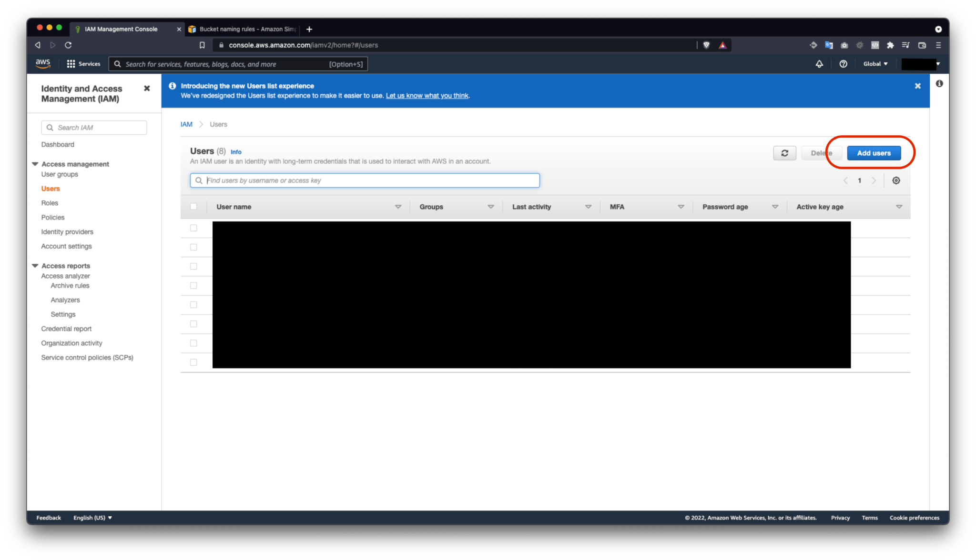
Task: Open the Last activity column filter dropdown
Action: [589, 207]
